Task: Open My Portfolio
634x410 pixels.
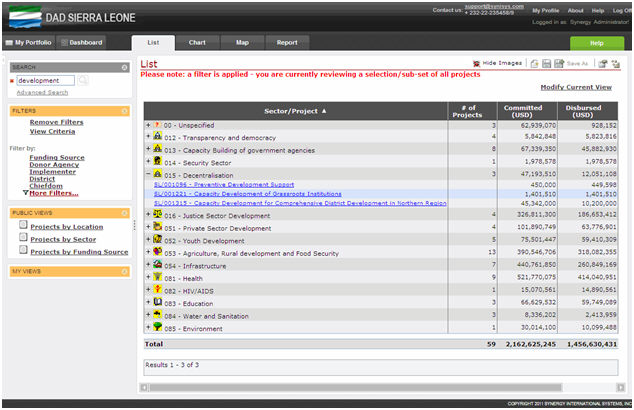Action: pos(29,42)
